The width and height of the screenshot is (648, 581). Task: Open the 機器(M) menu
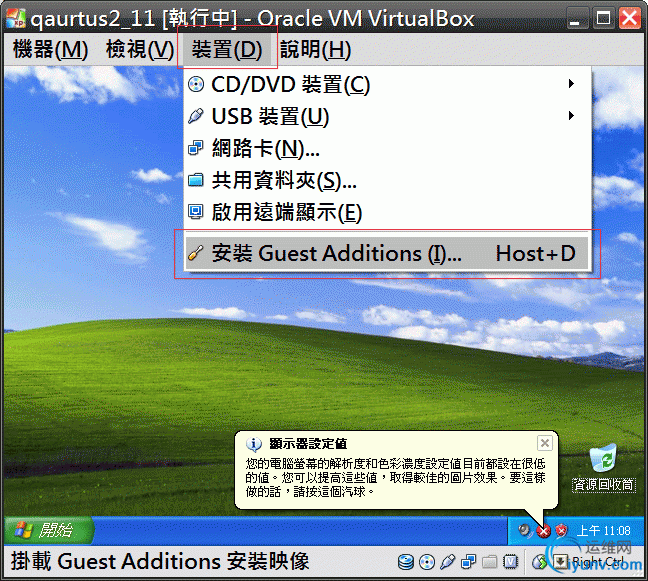pos(50,50)
